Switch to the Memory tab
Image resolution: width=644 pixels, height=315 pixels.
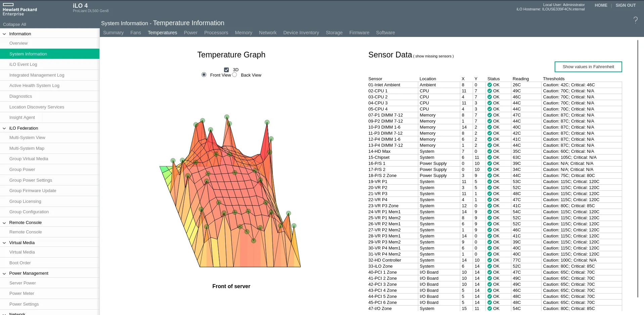pyautogui.click(x=244, y=33)
